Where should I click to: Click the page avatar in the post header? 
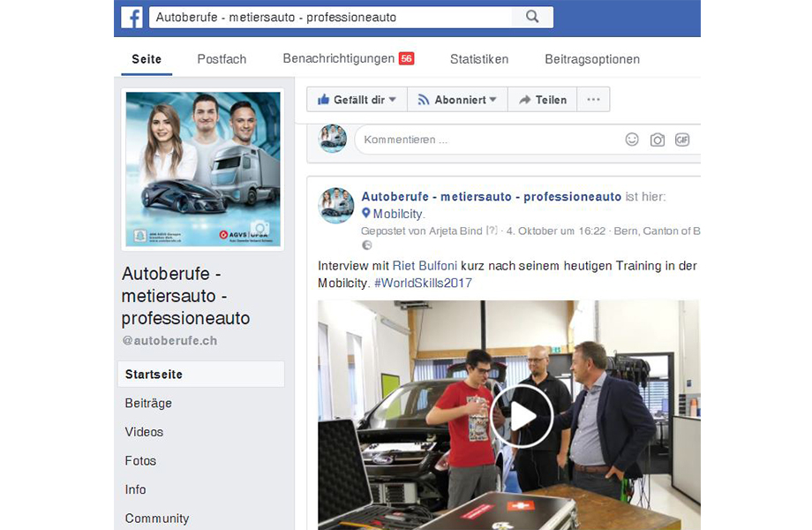pos(336,205)
